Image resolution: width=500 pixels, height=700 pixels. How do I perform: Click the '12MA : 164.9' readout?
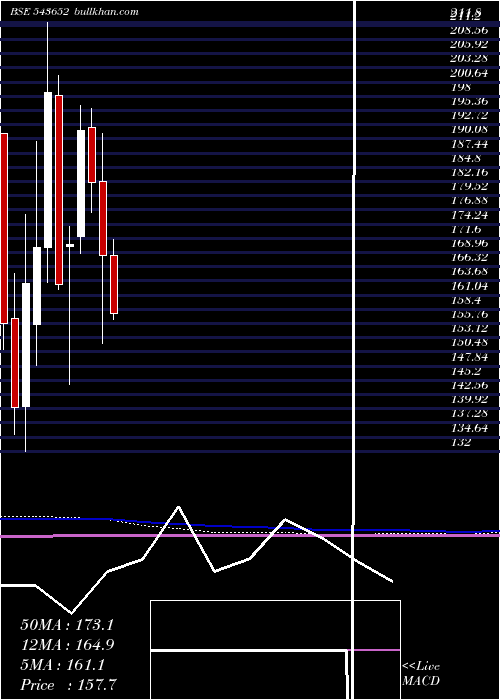coord(67,645)
